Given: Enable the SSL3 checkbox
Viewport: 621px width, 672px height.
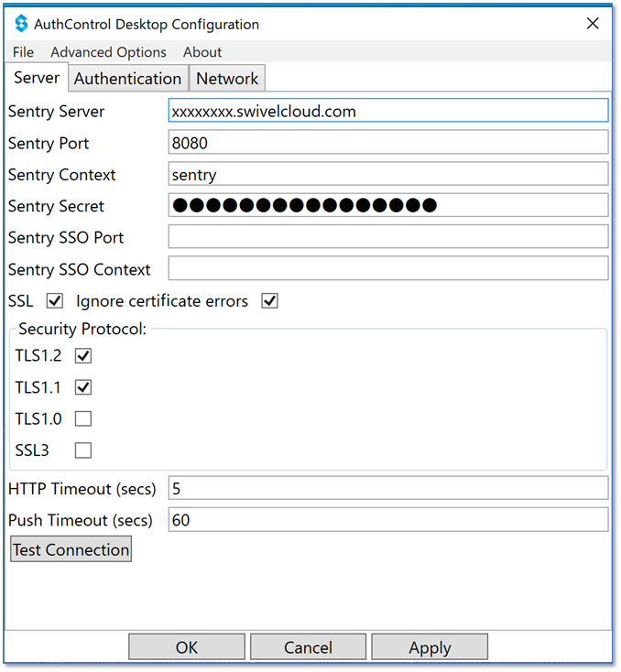Looking at the screenshot, I should pyautogui.click(x=83, y=450).
